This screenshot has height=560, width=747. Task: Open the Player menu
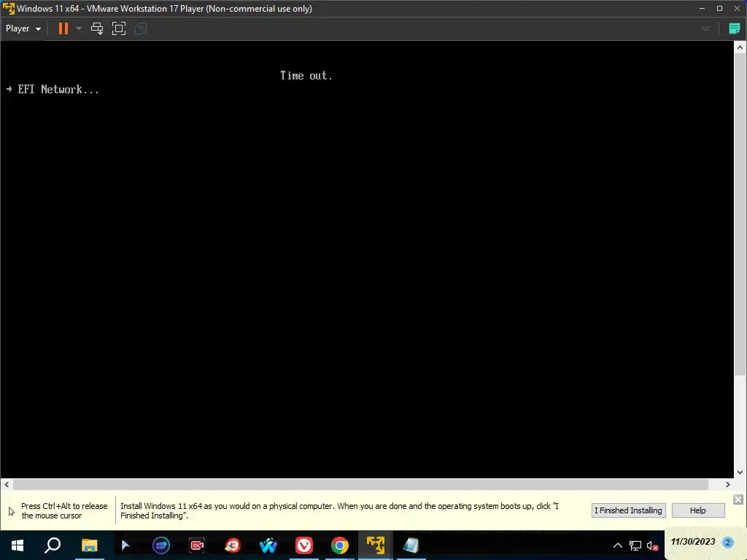[23, 28]
